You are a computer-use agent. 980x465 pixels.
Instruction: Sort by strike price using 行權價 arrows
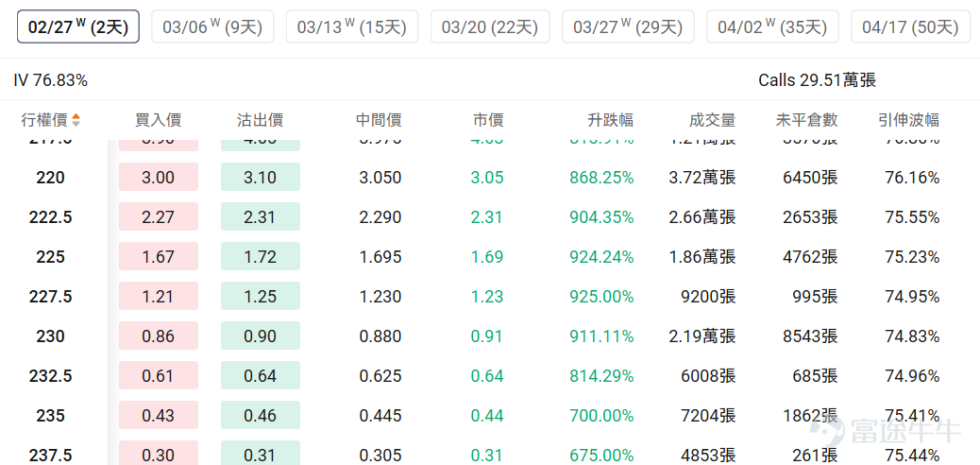[x=76, y=119]
